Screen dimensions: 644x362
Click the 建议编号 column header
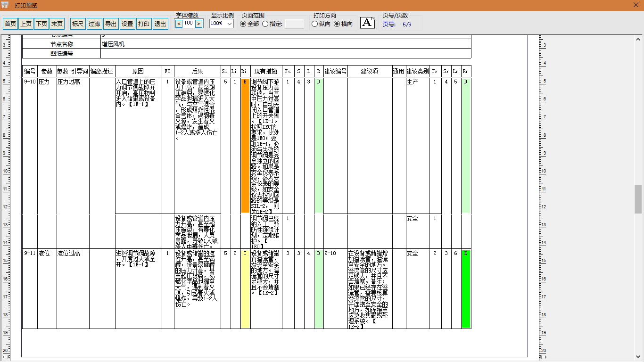coord(335,71)
